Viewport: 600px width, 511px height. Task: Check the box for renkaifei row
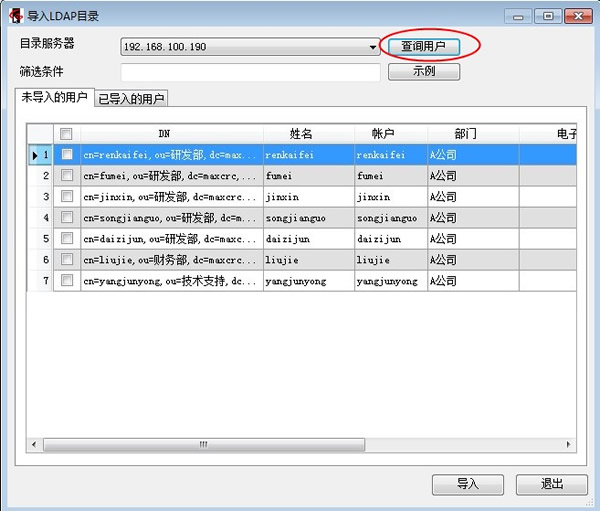pos(67,155)
